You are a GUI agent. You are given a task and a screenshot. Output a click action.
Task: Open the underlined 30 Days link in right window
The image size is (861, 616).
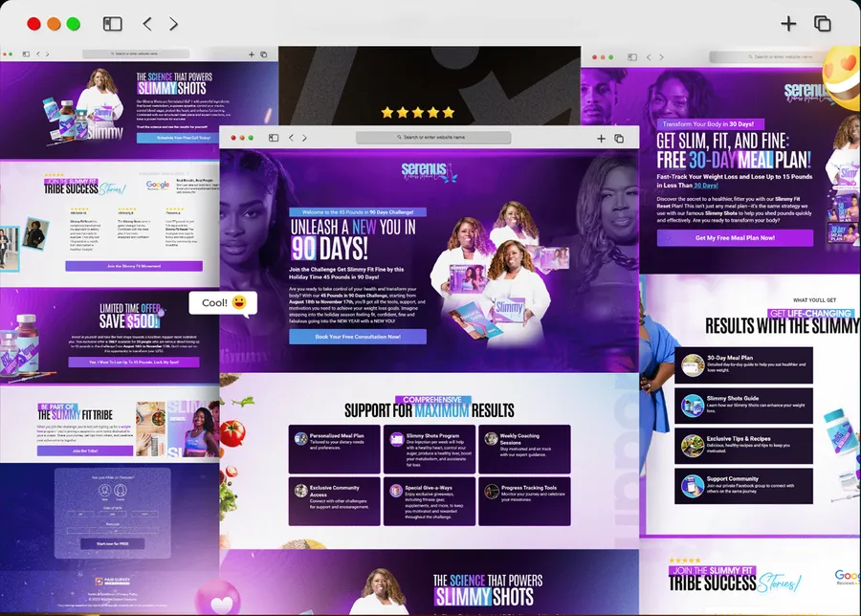[706, 186]
